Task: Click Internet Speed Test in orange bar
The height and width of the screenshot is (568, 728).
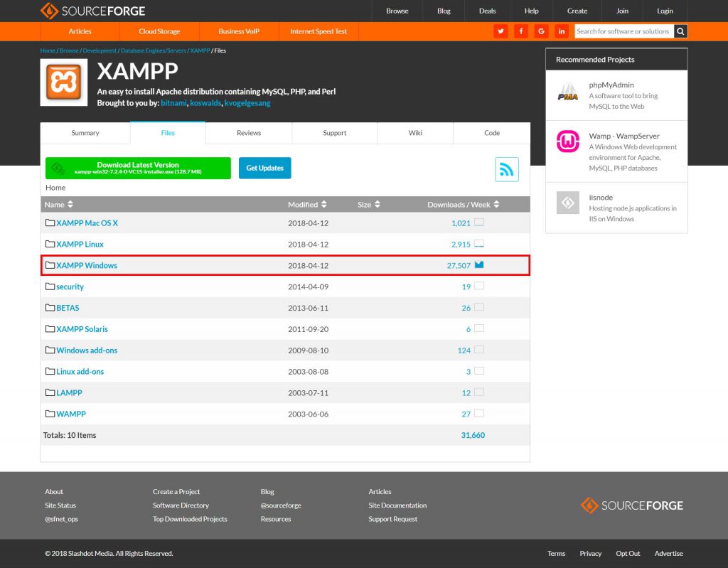Action: (x=318, y=31)
